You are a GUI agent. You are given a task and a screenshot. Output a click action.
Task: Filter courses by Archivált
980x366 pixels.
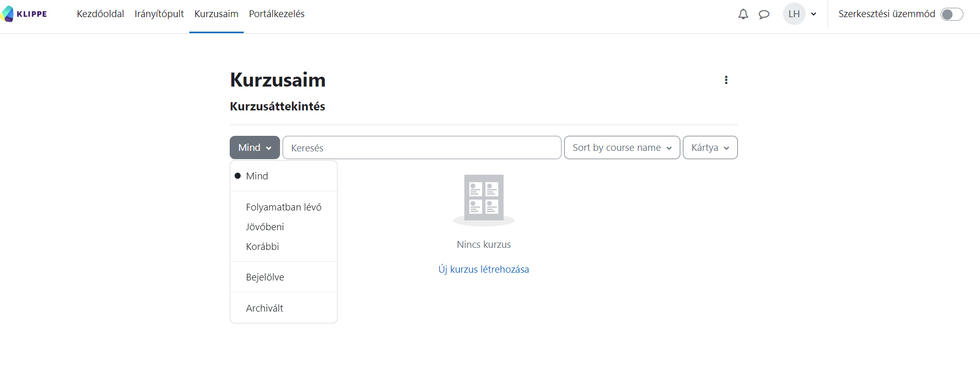264,308
